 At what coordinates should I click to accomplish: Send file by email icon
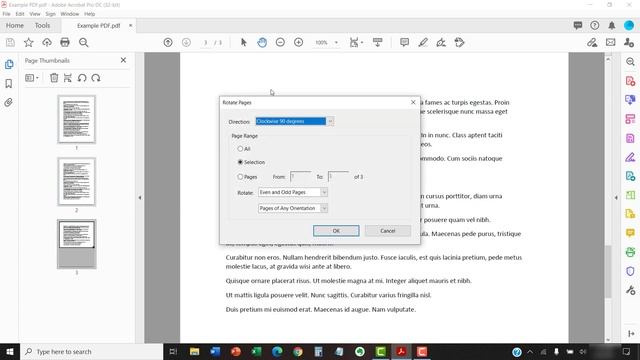[x=611, y=42]
